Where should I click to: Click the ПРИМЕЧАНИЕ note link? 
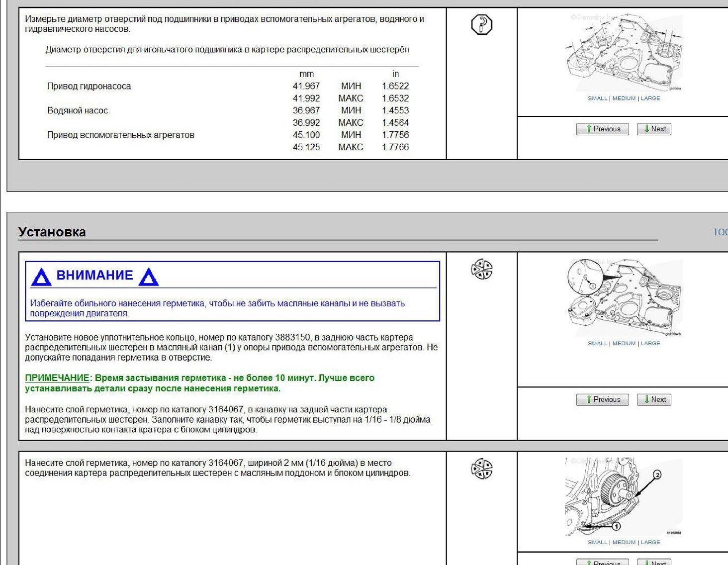point(57,378)
